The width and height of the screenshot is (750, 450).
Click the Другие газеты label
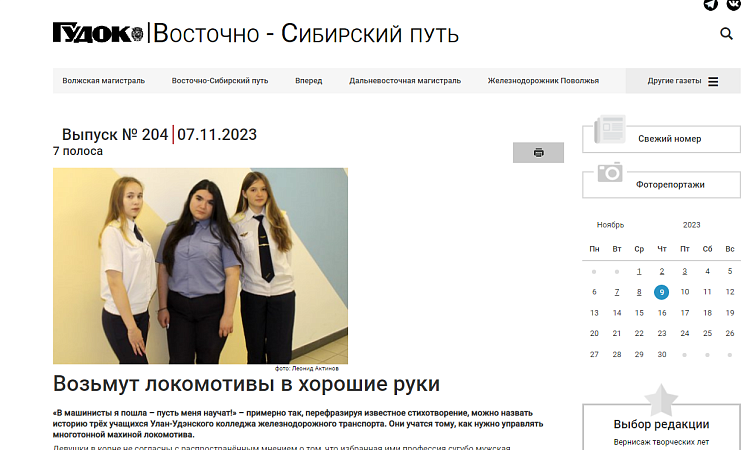674,81
